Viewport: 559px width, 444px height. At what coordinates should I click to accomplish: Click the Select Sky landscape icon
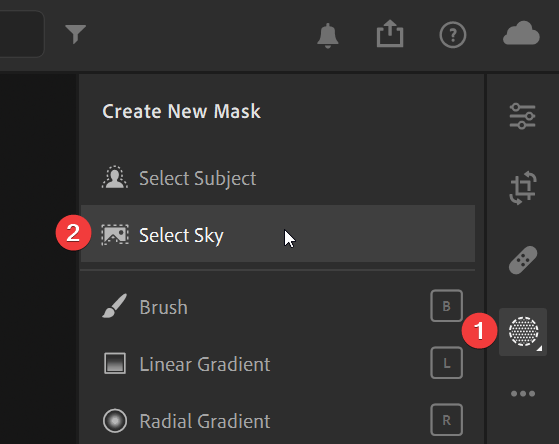pos(115,235)
